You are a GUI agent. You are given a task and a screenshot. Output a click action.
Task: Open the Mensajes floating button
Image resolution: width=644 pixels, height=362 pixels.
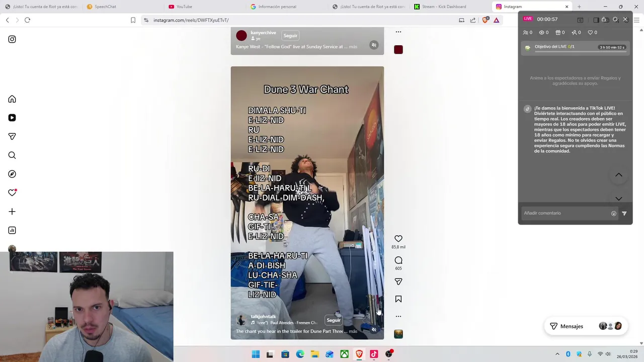(x=586, y=326)
